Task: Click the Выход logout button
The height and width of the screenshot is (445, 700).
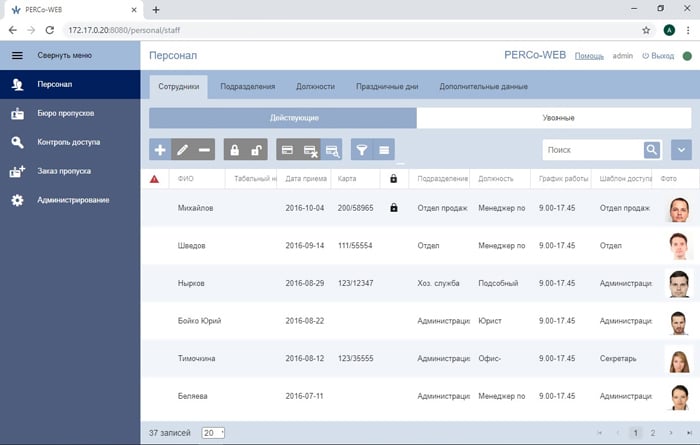Action: pos(658,56)
